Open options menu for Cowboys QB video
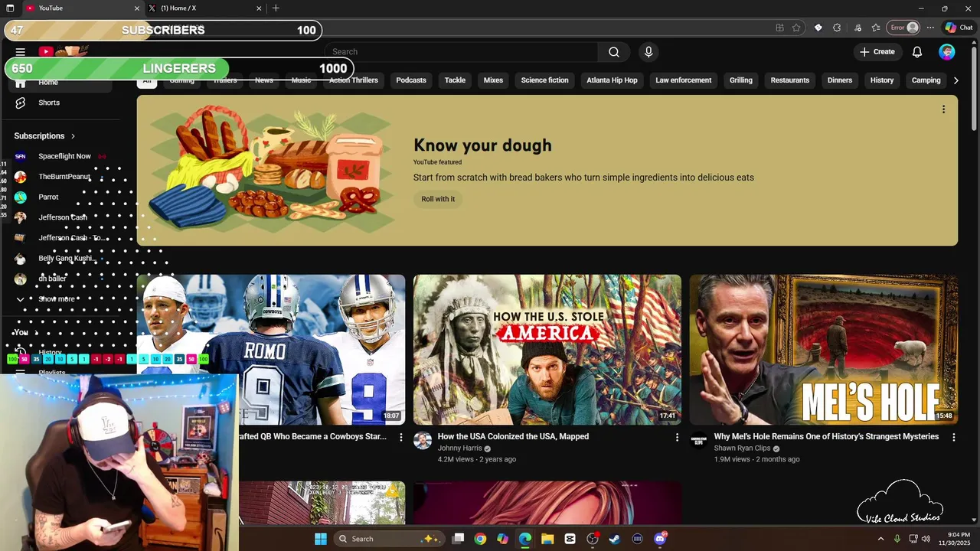 click(x=401, y=437)
